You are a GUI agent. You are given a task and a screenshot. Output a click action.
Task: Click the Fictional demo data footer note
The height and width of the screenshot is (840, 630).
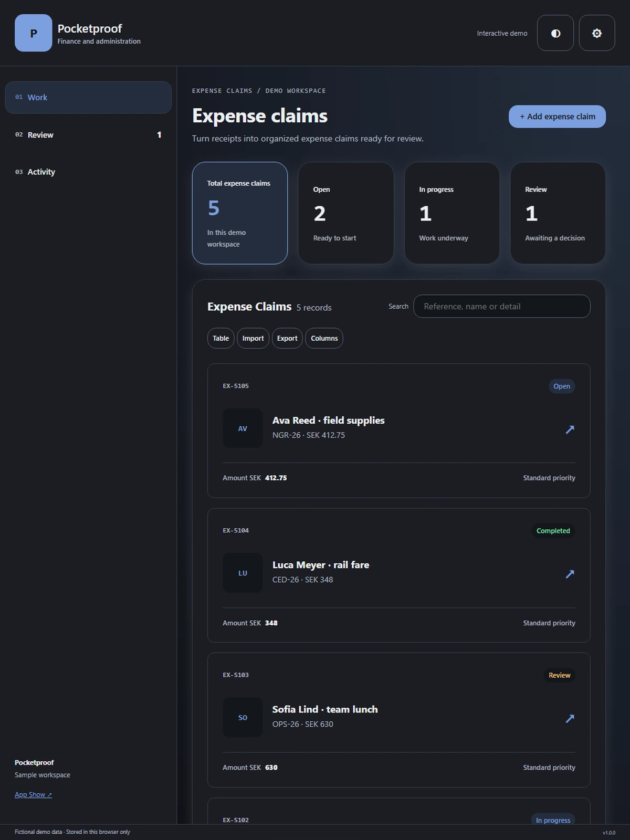(x=72, y=832)
